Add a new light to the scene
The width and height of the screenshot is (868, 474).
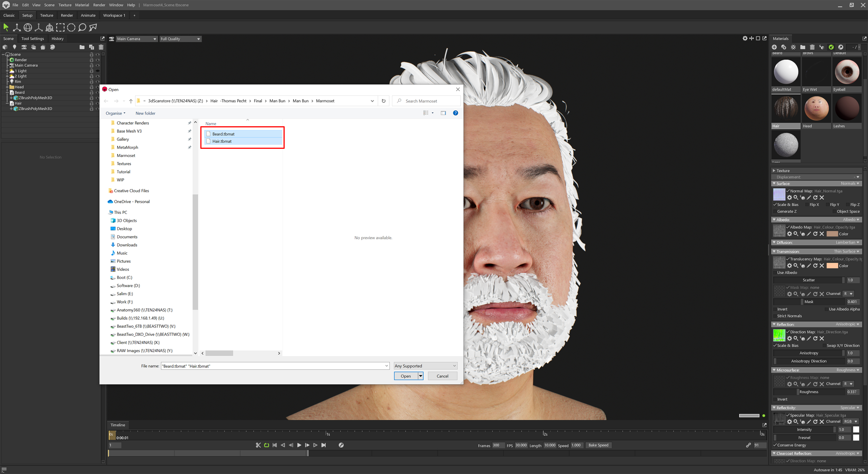tap(14, 47)
